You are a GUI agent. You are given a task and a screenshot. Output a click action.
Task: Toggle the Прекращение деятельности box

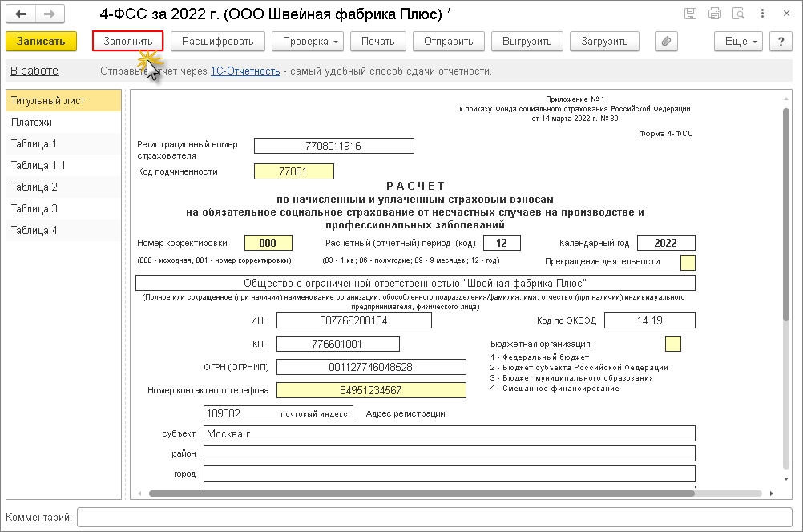tap(688, 262)
